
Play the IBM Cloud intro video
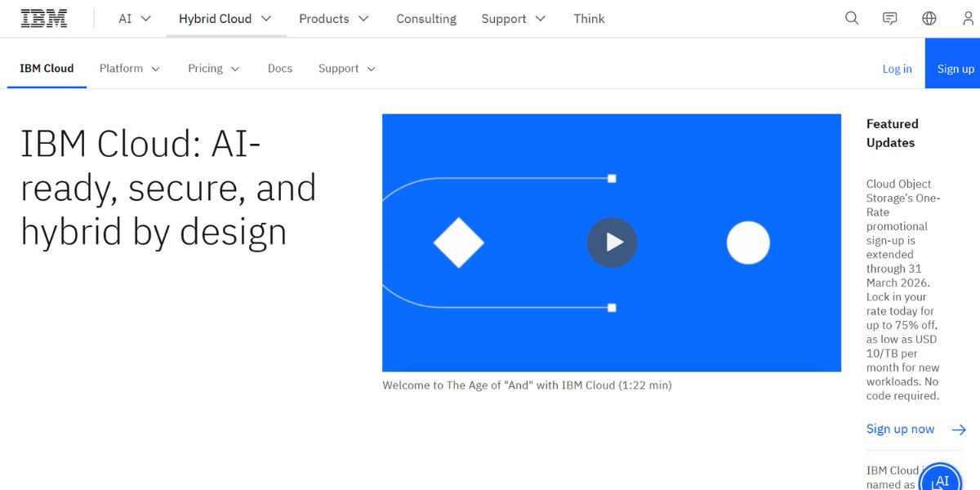tap(612, 243)
